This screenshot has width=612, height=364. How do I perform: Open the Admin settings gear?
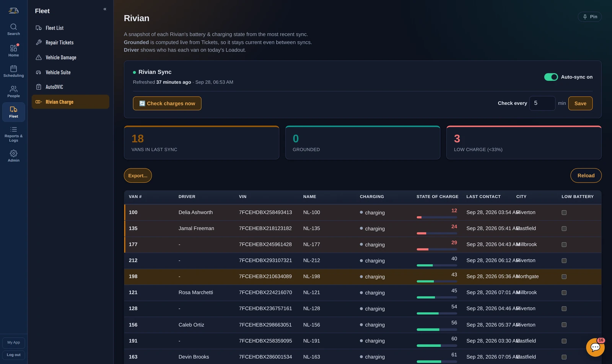pos(13,156)
